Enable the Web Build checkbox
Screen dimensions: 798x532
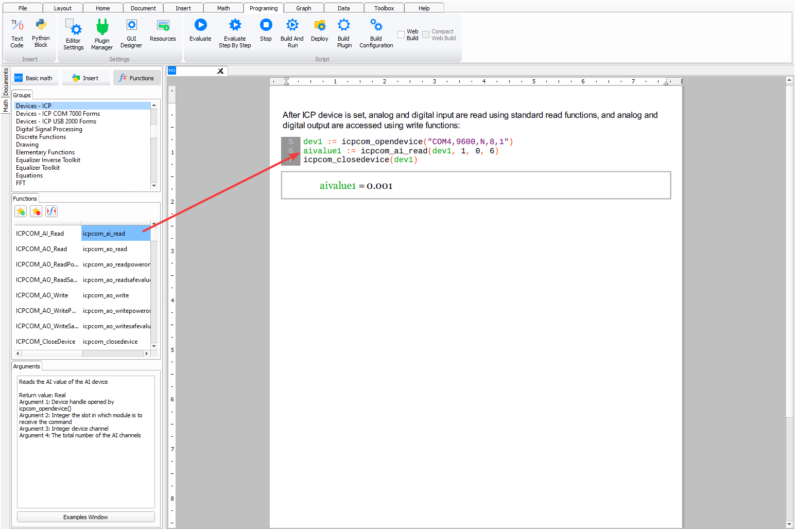[401, 35]
